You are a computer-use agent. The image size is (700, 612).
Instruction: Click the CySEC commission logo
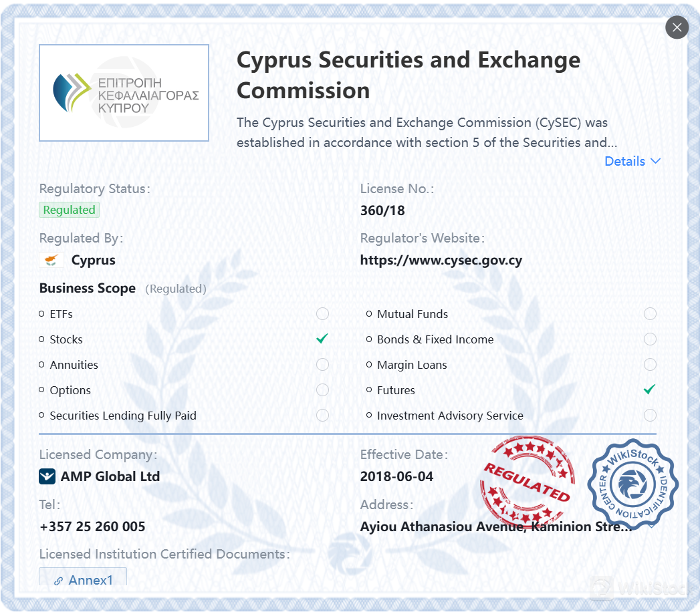click(x=124, y=92)
